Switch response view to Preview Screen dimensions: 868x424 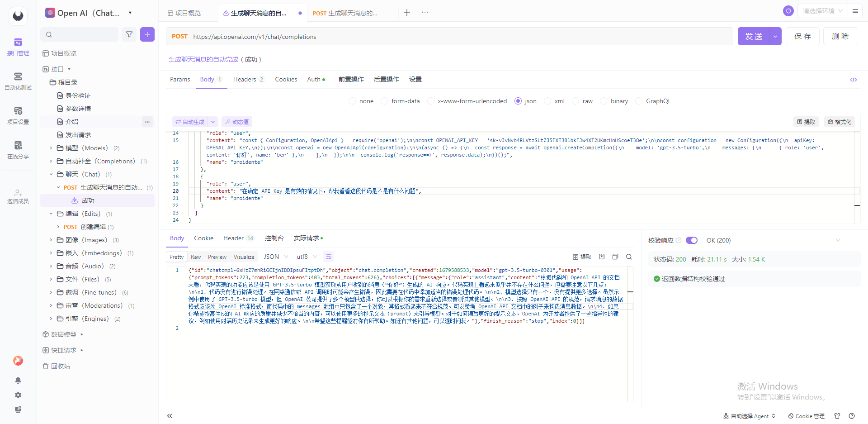[x=217, y=257]
